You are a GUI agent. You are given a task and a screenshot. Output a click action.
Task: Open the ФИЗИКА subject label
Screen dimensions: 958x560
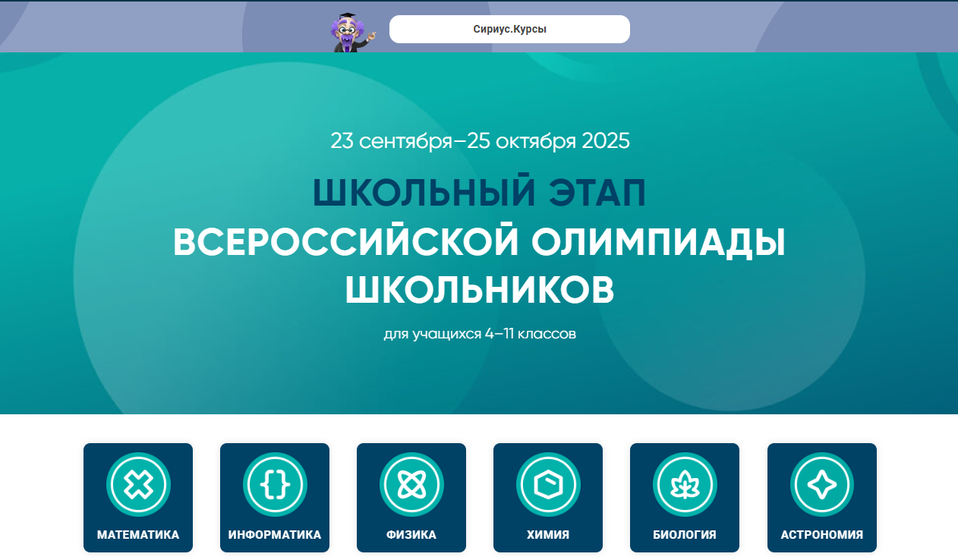point(411,535)
